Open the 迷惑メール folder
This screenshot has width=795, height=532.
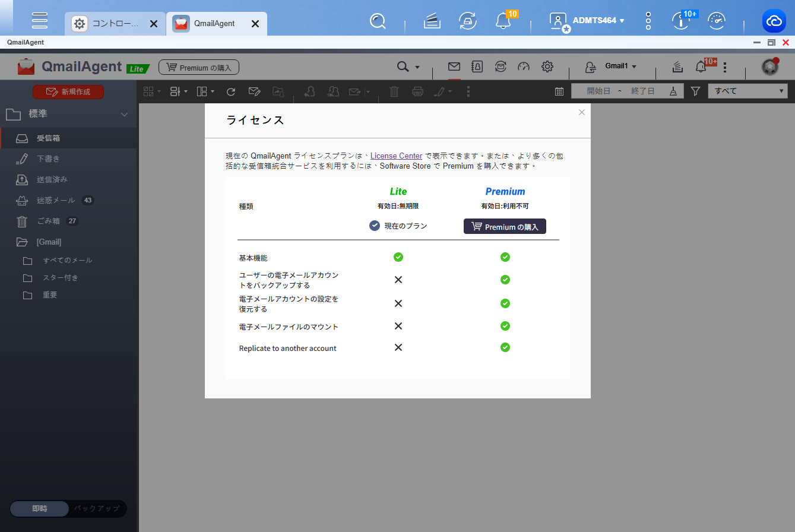pos(56,201)
